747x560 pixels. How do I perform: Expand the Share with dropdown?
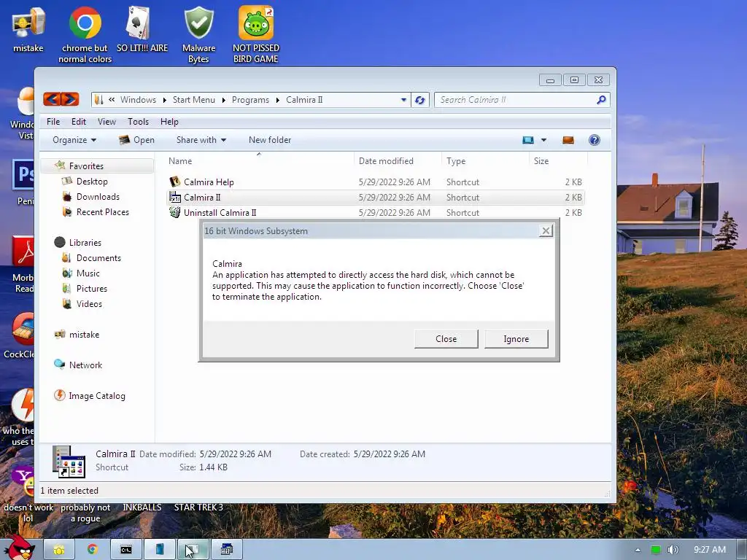(201, 139)
